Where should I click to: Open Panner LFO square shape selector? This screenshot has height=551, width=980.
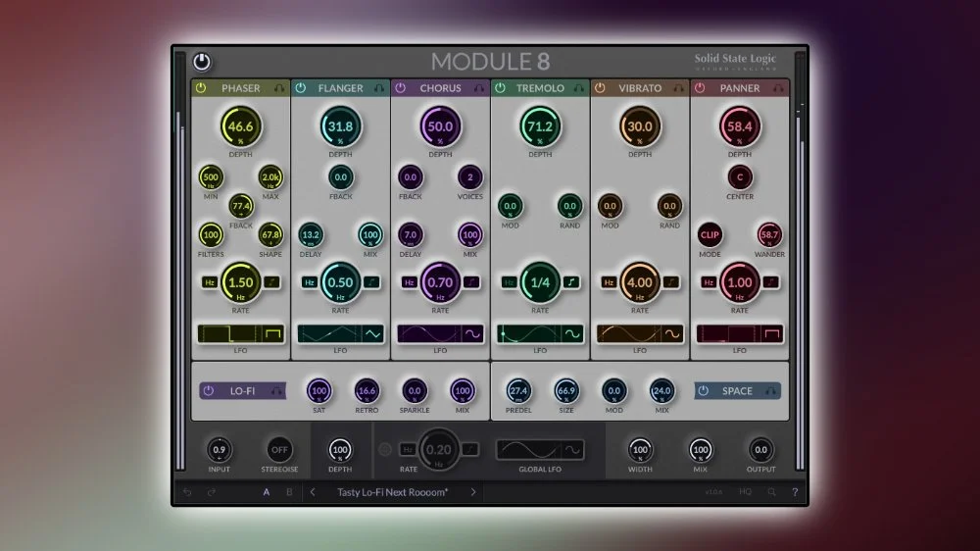tap(772, 334)
